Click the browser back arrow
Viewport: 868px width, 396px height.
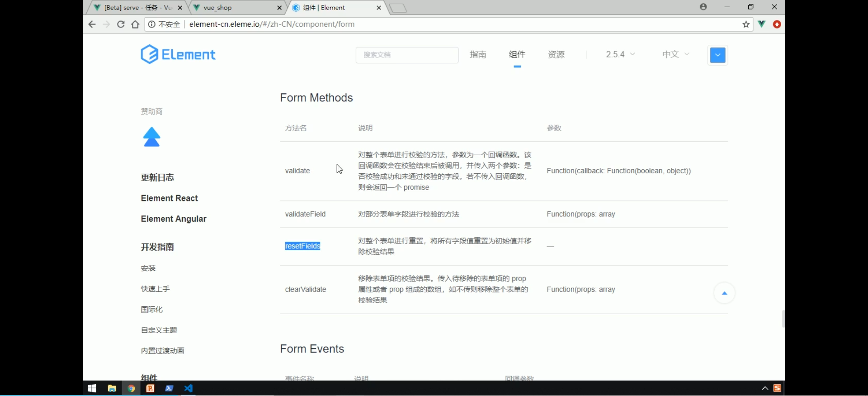(x=92, y=24)
